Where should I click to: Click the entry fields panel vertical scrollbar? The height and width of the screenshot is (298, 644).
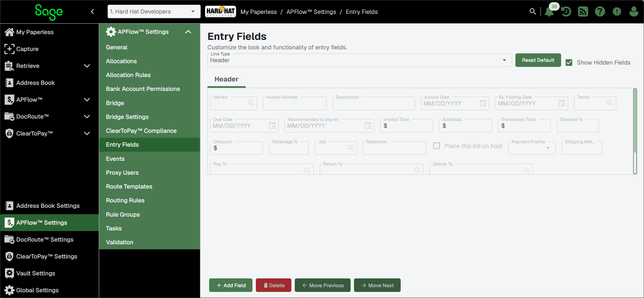(635, 131)
